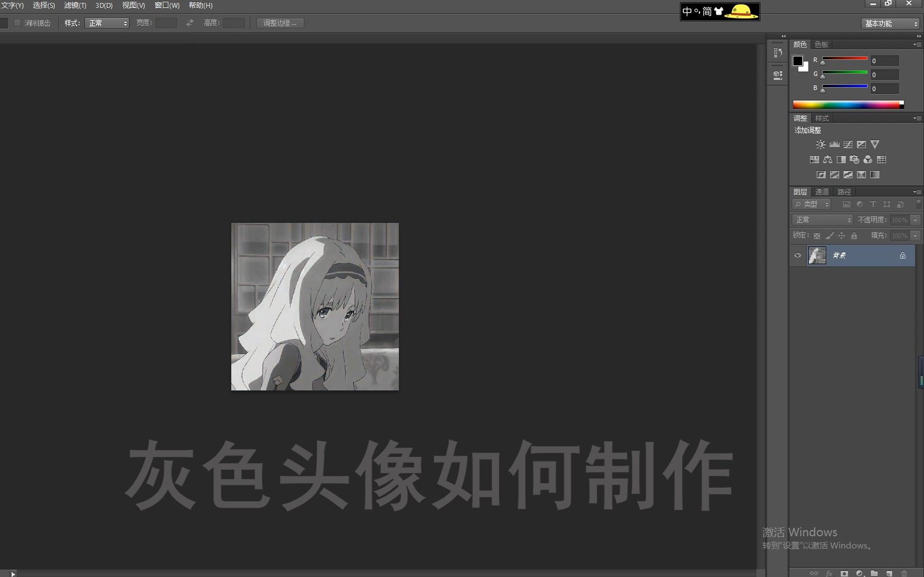Open the layer filter 类型 dropdown
Image resolution: width=924 pixels, height=577 pixels.
(812, 204)
